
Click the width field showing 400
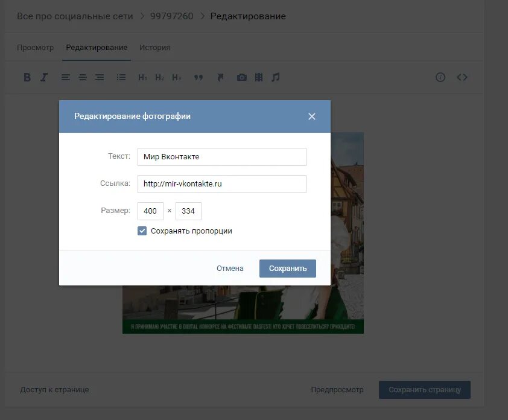point(150,211)
